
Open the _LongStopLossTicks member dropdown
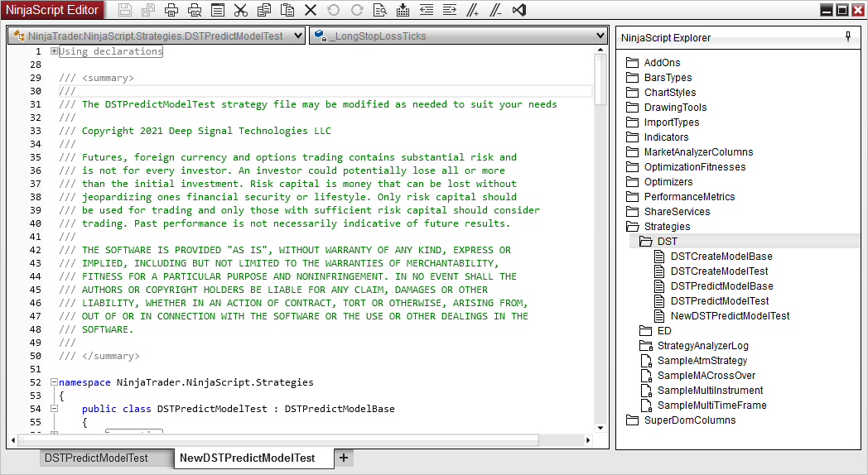pyautogui.click(x=458, y=36)
